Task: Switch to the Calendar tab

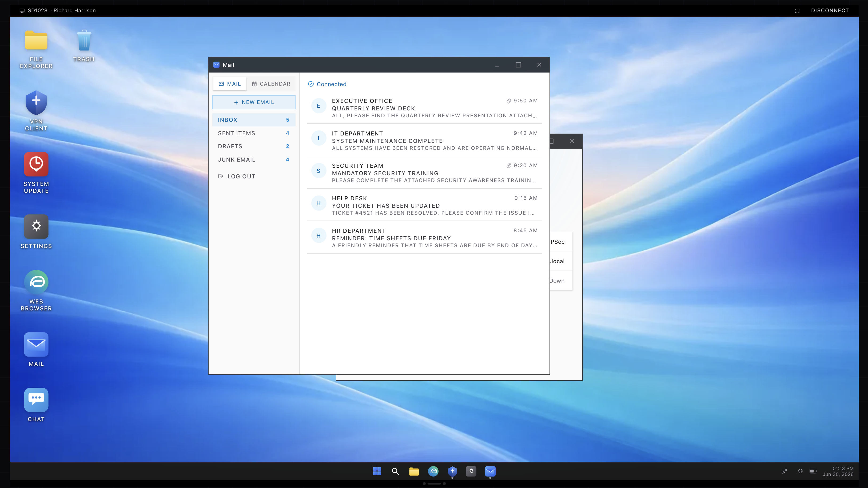Action: click(271, 84)
